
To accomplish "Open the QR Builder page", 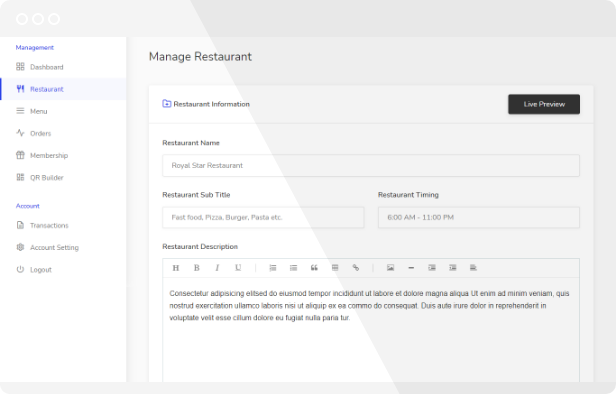I will pyautogui.click(x=63, y=177).
